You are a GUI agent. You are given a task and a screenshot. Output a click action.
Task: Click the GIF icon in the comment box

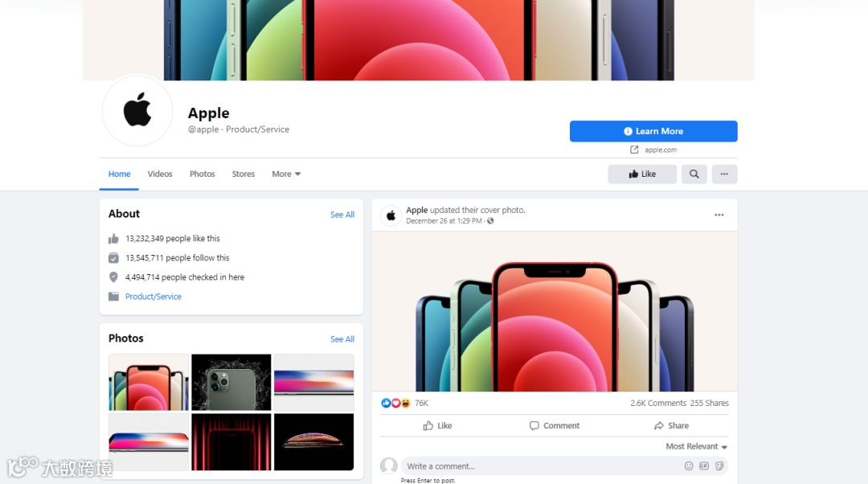coord(704,466)
